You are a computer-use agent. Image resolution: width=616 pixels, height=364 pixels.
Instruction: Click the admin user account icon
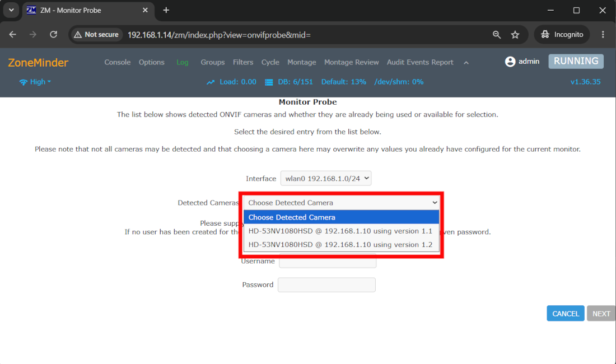[x=510, y=62]
